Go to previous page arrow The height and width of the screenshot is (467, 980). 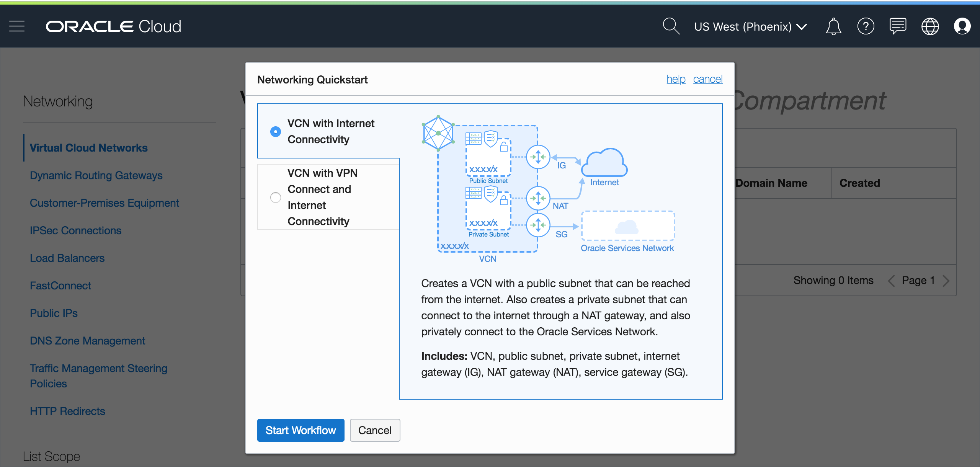point(892,281)
